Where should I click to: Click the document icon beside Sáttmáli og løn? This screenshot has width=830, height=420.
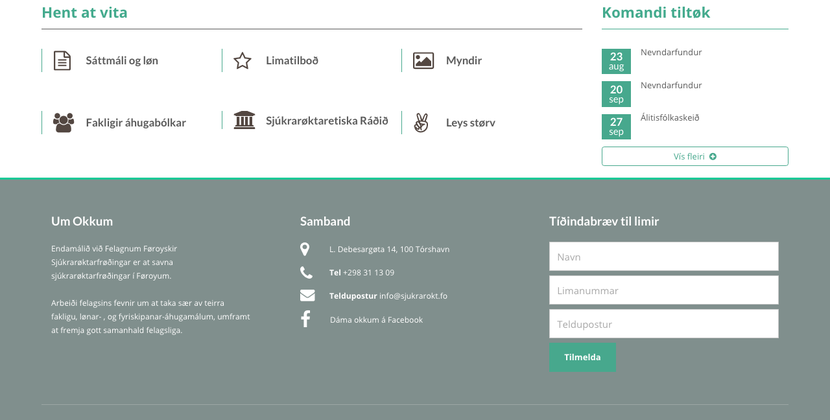pyautogui.click(x=62, y=61)
